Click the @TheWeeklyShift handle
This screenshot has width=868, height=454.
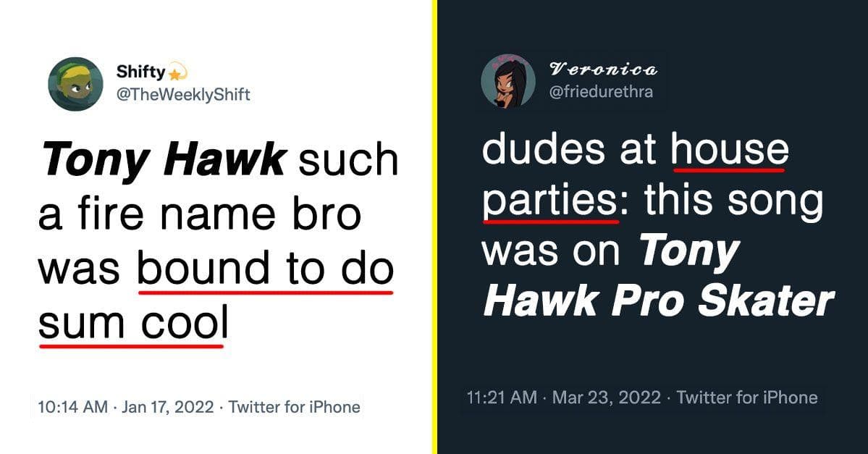pyautogui.click(x=183, y=95)
